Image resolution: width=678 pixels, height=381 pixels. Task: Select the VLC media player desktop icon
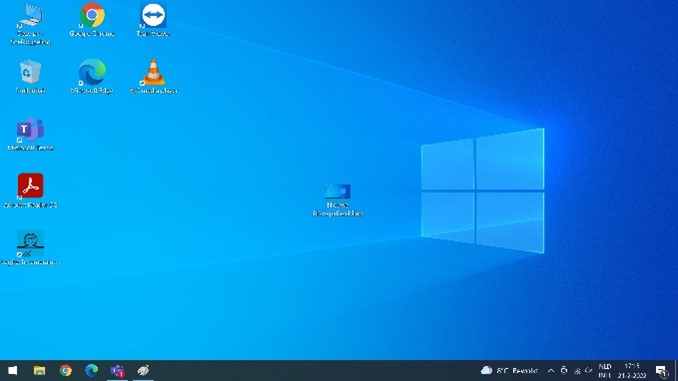[x=153, y=77]
